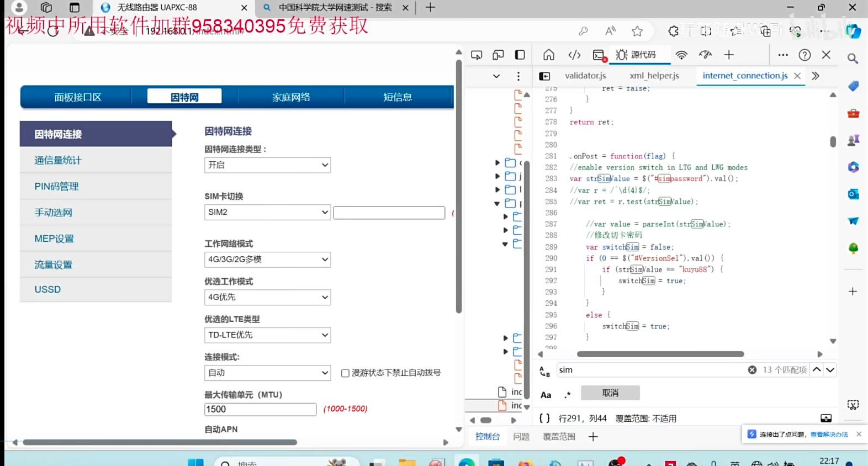The width and height of the screenshot is (868, 466).
Task: Open the 问题 issues drawer tab
Action: [521, 437]
